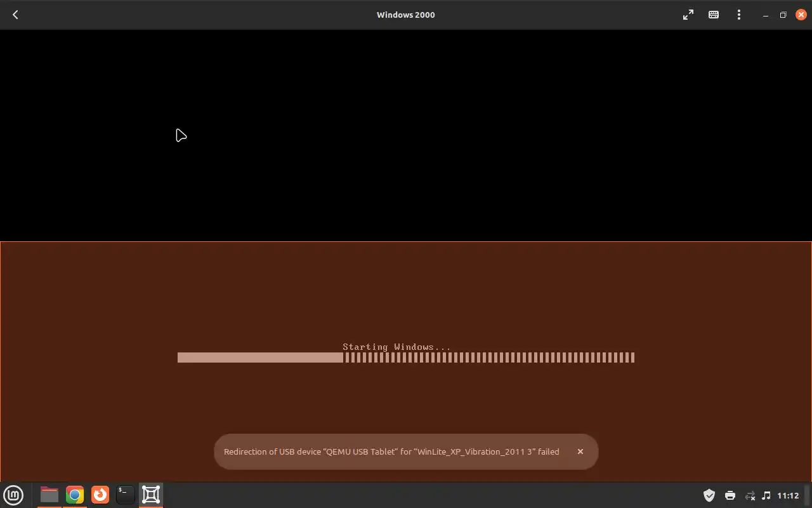
Task: Open the terminal from the taskbar
Action: [x=125, y=495]
